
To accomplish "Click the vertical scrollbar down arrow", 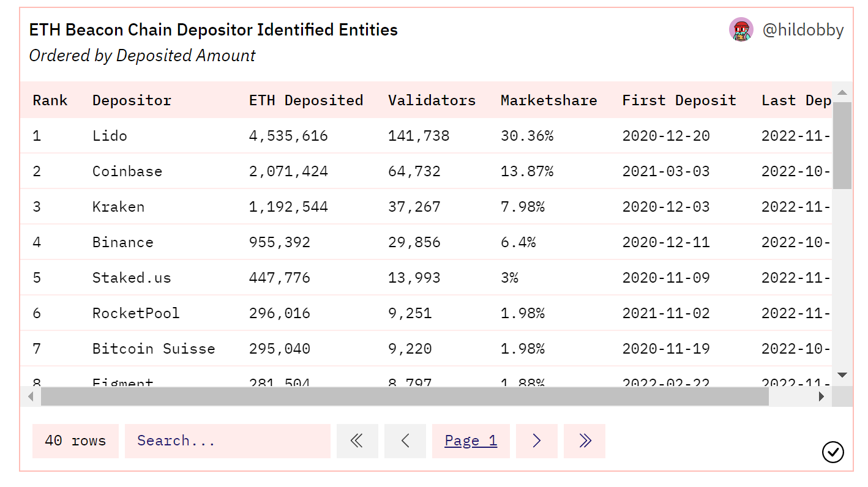I will point(842,375).
